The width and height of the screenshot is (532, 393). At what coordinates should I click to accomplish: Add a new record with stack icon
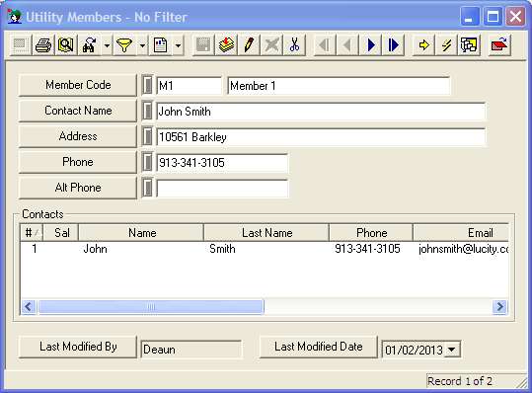coord(226,45)
